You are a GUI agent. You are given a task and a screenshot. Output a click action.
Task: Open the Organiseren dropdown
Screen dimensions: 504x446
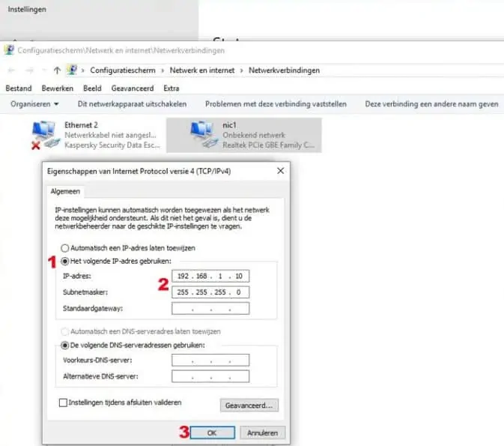pos(34,104)
